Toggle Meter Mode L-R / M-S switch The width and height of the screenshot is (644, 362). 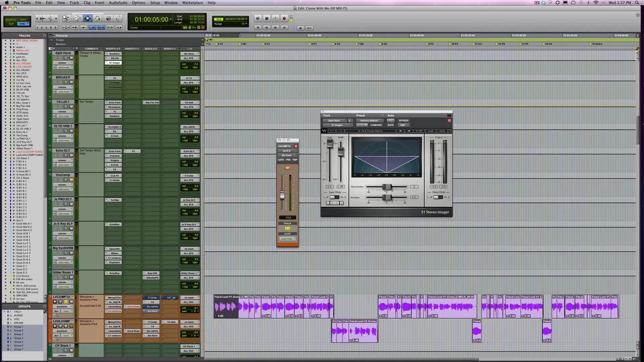point(438,197)
